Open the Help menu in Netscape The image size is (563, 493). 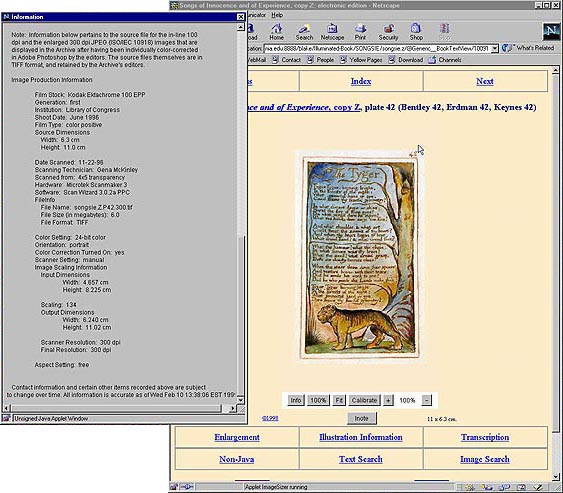pos(277,15)
